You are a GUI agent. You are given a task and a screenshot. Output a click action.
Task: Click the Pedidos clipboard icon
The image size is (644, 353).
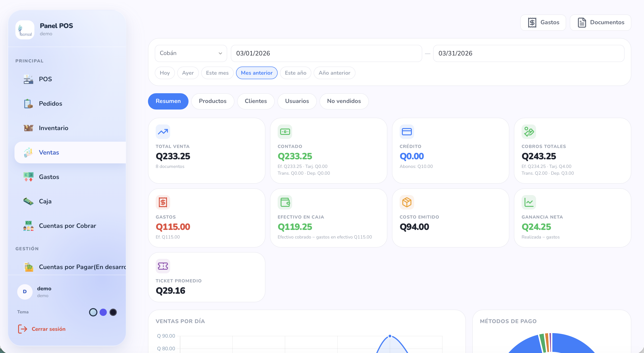[x=28, y=103]
